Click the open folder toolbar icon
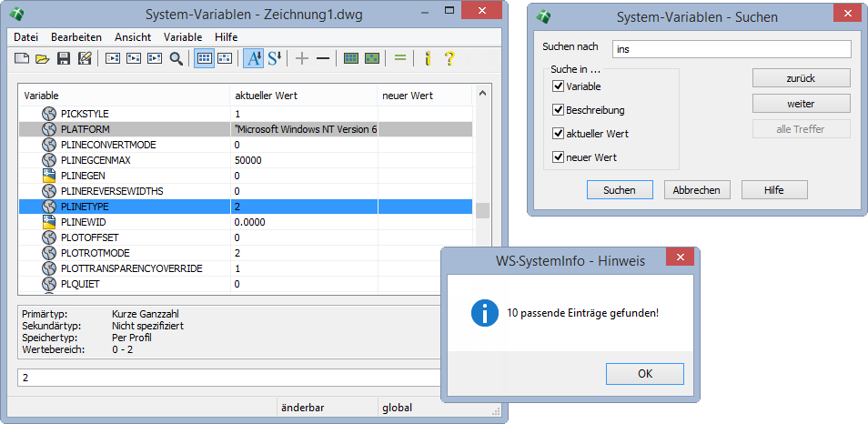 (42, 59)
